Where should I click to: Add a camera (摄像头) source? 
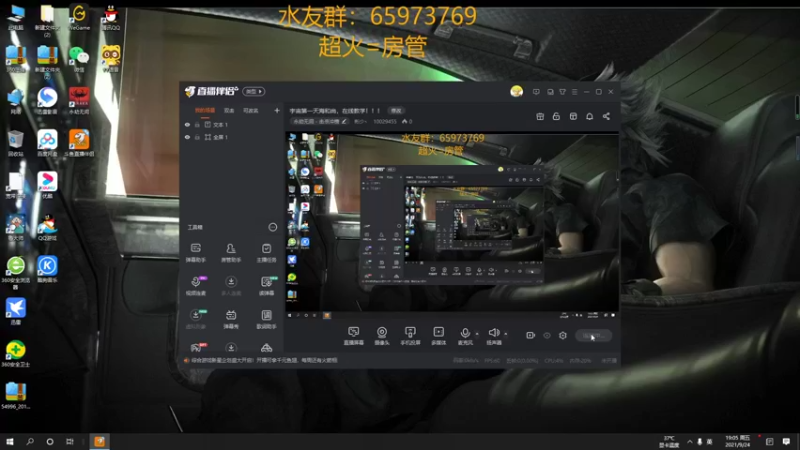[382, 336]
